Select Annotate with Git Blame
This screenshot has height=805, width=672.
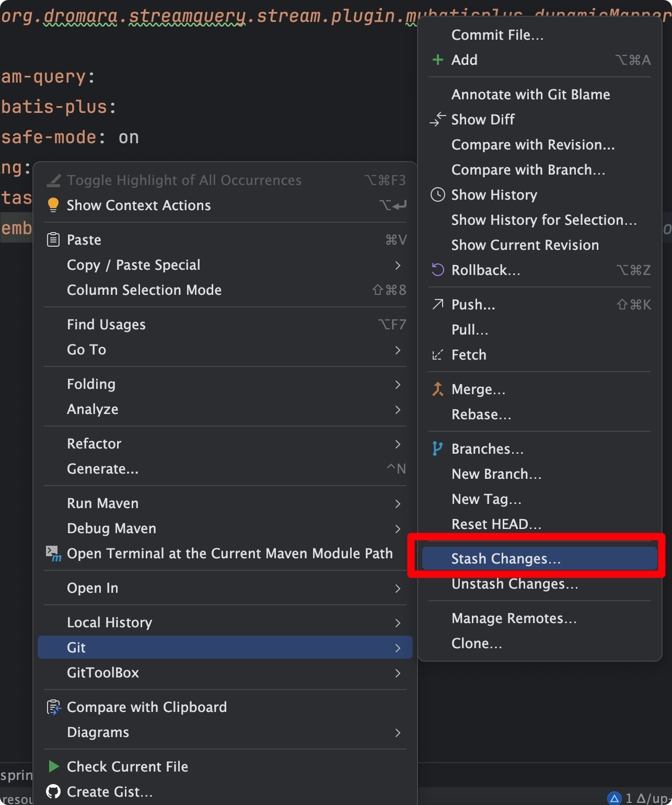[x=530, y=95]
